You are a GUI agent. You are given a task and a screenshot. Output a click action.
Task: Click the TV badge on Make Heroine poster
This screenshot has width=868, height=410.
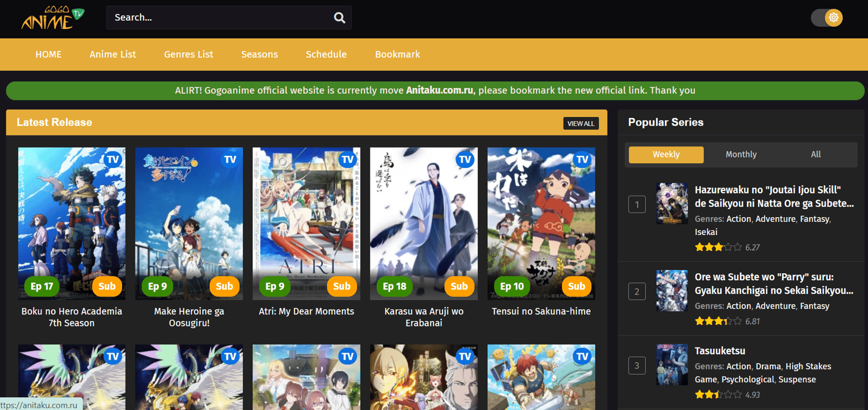[x=230, y=160]
